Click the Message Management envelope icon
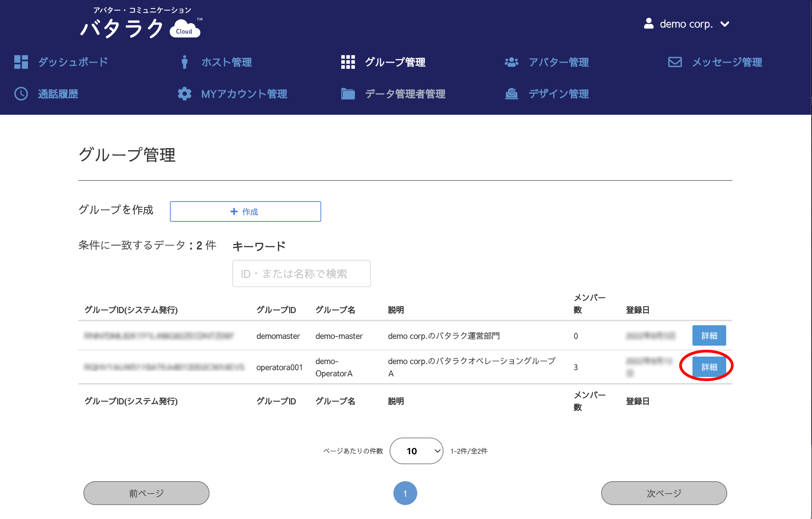 pyautogui.click(x=675, y=62)
